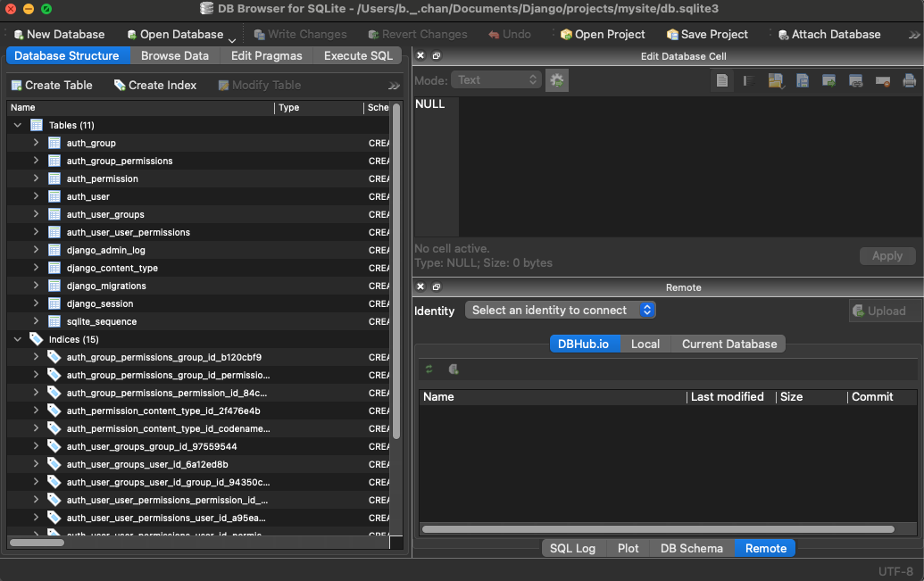Click the document page icon in cell editor

click(722, 80)
